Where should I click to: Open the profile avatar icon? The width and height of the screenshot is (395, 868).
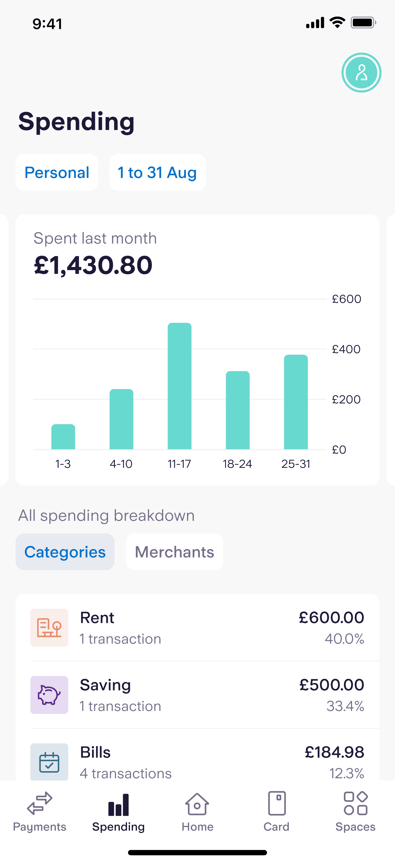(x=361, y=72)
